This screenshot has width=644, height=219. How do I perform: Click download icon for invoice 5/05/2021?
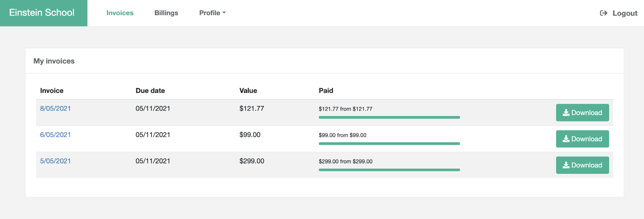pos(566,165)
